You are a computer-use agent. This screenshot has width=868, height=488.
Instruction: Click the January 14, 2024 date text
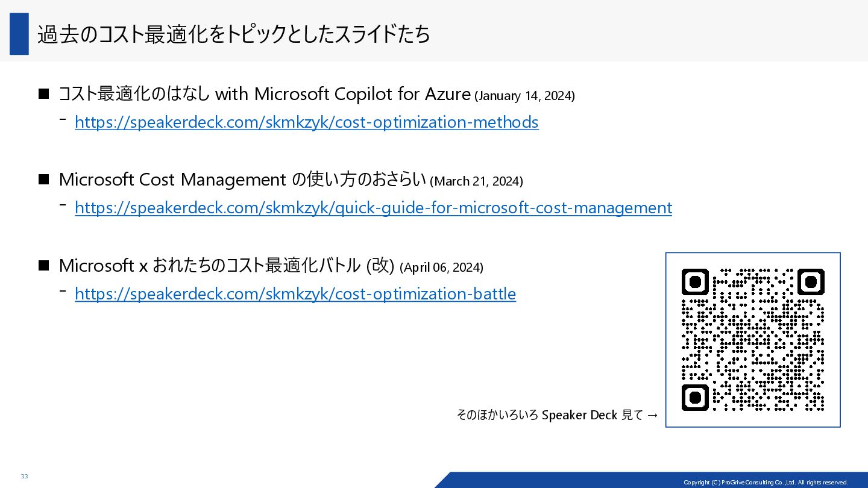[525, 96]
